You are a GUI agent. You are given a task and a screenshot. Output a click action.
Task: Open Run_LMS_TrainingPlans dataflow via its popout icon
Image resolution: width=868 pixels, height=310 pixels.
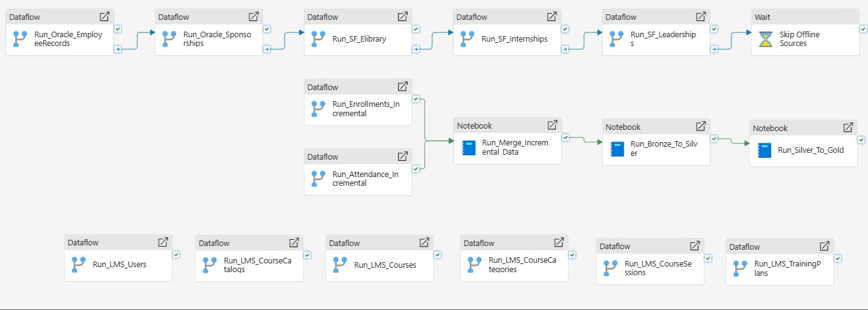coord(825,246)
